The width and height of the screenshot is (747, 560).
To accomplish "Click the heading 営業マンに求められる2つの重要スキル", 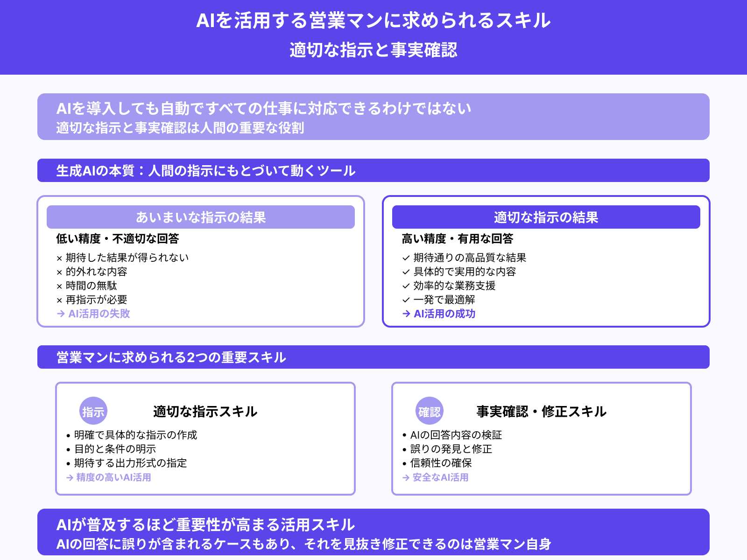I will click(171, 357).
